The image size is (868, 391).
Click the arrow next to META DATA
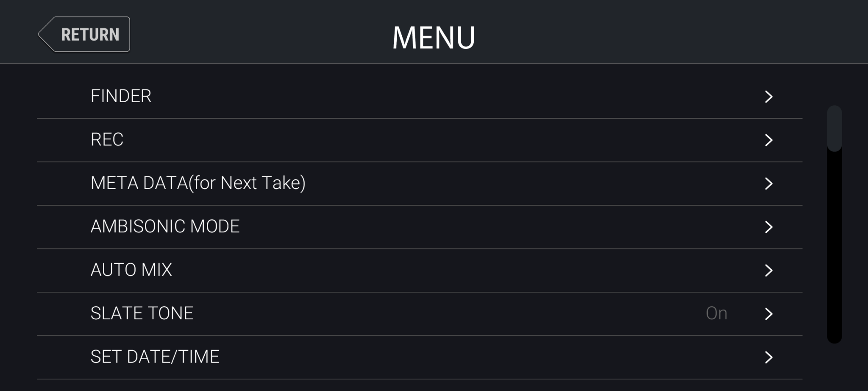(x=768, y=183)
